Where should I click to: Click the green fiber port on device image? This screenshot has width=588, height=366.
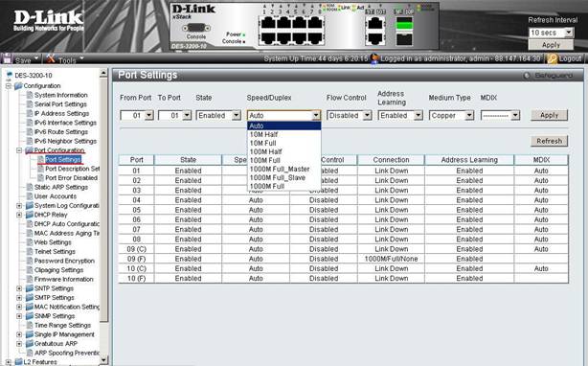(404, 25)
